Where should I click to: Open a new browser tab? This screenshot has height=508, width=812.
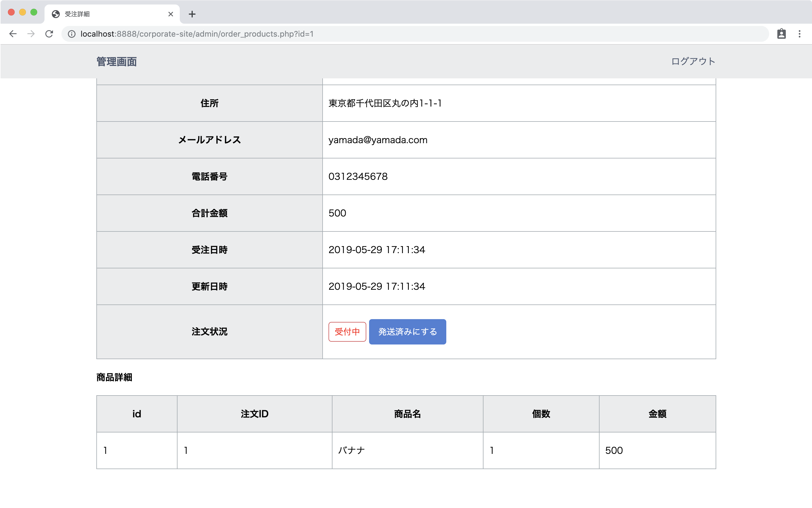pyautogui.click(x=192, y=14)
